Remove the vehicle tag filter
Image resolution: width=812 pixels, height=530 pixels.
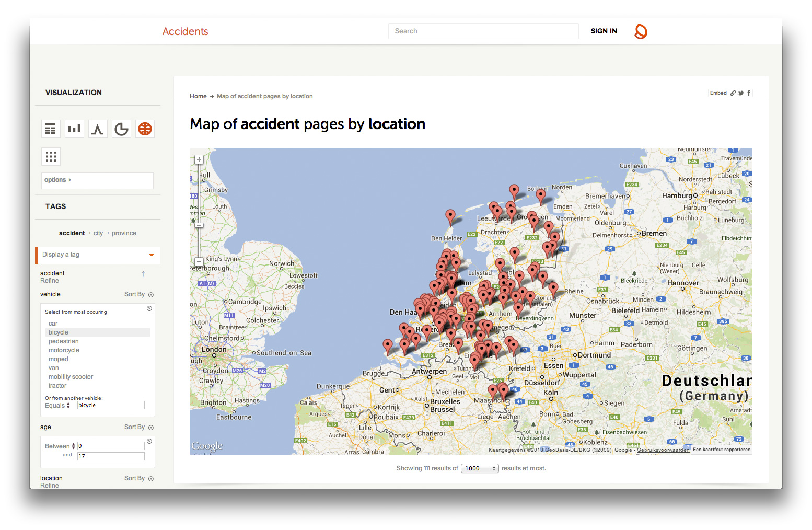click(151, 295)
